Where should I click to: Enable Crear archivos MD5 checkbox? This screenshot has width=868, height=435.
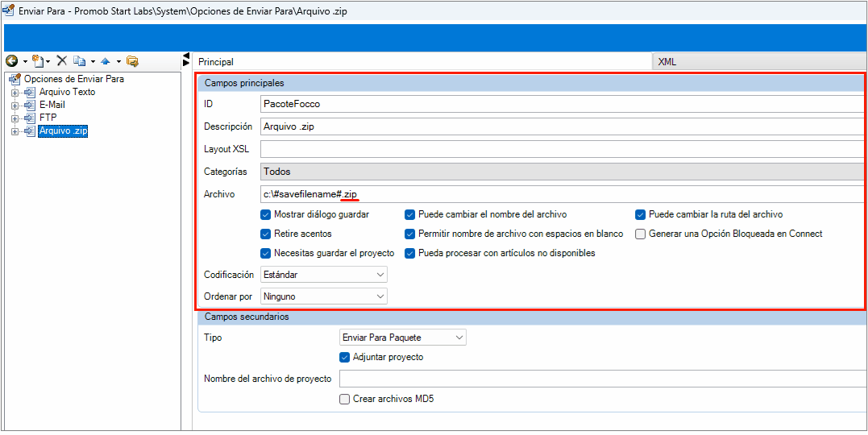[344, 399]
